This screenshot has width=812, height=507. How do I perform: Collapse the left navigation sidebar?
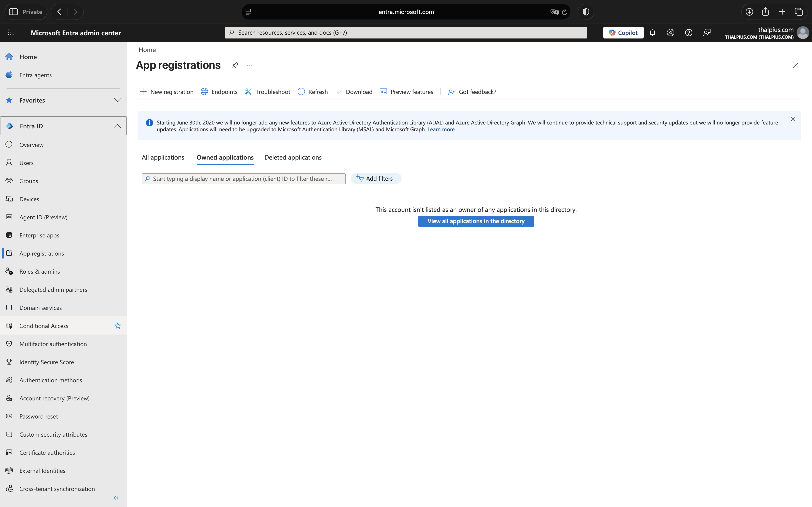click(116, 498)
